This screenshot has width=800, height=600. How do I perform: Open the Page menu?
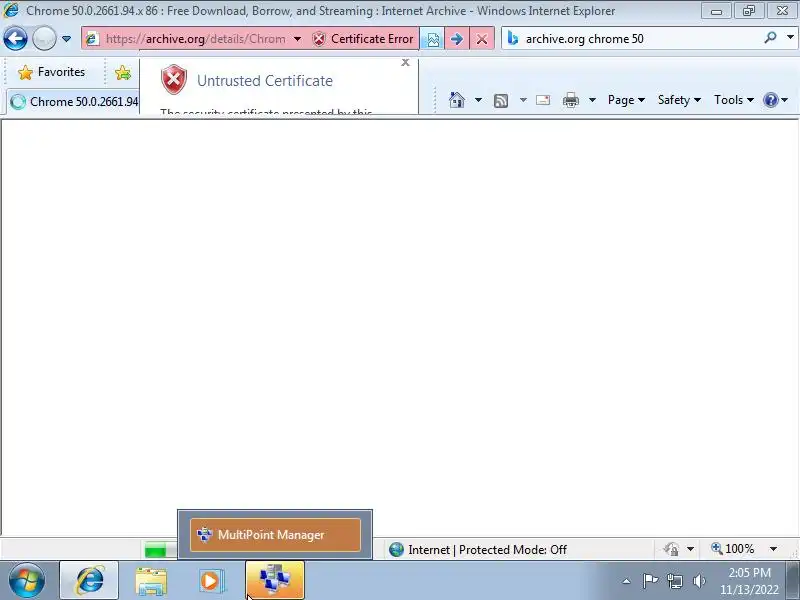[x=627, y=100]
